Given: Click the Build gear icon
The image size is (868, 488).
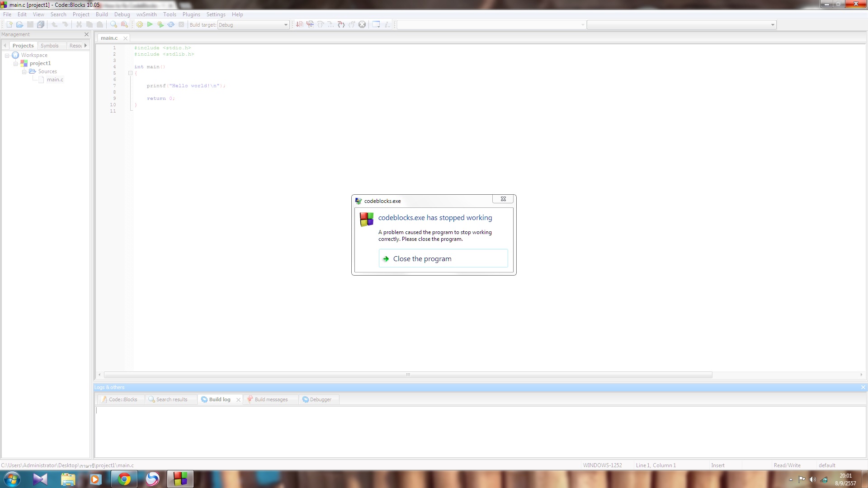Looking at the screenshot, I should (x=140, y=24).
